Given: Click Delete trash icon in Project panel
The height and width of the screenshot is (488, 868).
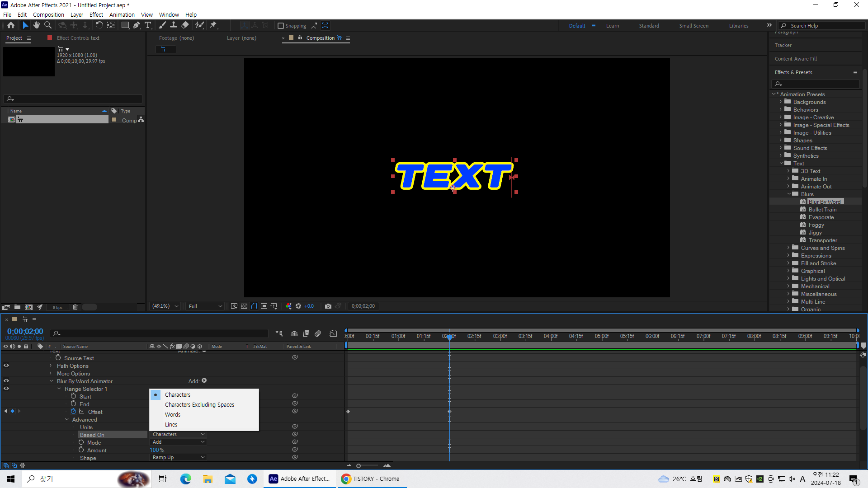Looking at the screenshot, I should pyautogui.click(x=75, y=307).
